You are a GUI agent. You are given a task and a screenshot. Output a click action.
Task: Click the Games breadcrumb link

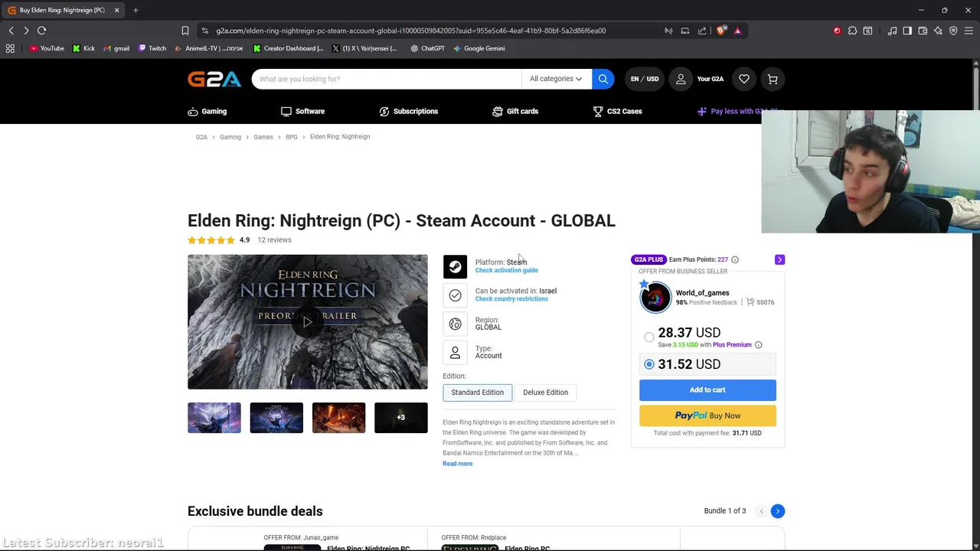[x=263, y=137]
